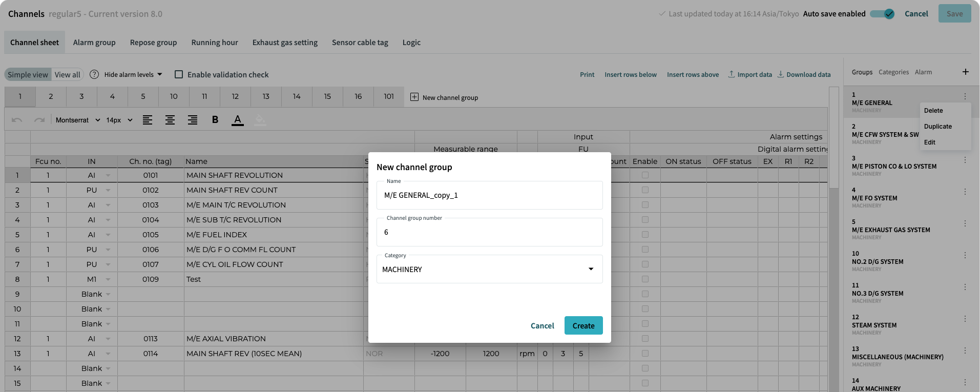Toggle Auto save enabled switch

[882, 14]
